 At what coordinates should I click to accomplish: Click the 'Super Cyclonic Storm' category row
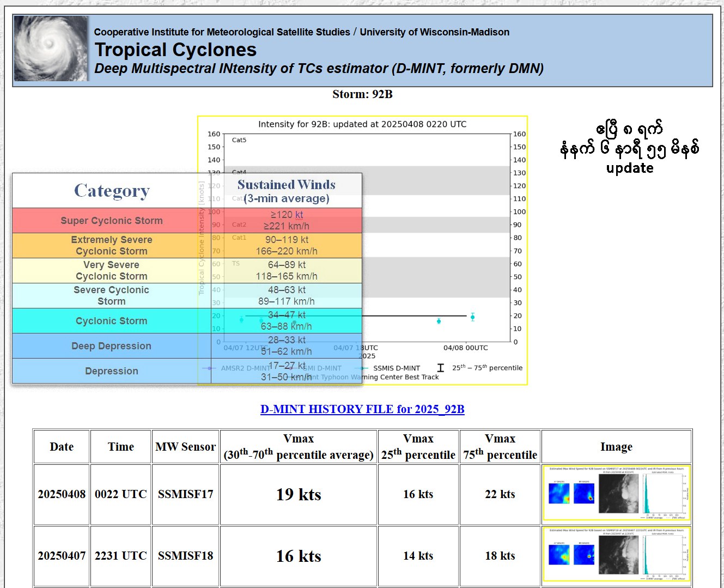(187, 221)
